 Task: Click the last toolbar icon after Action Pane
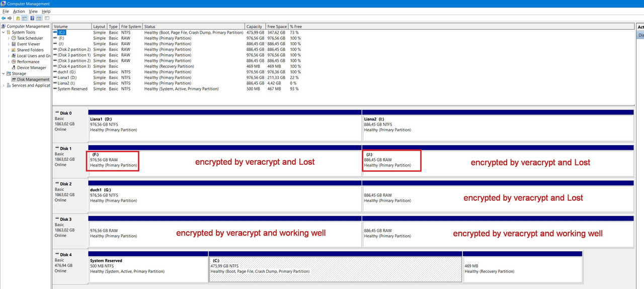click(x=47, y=18)
